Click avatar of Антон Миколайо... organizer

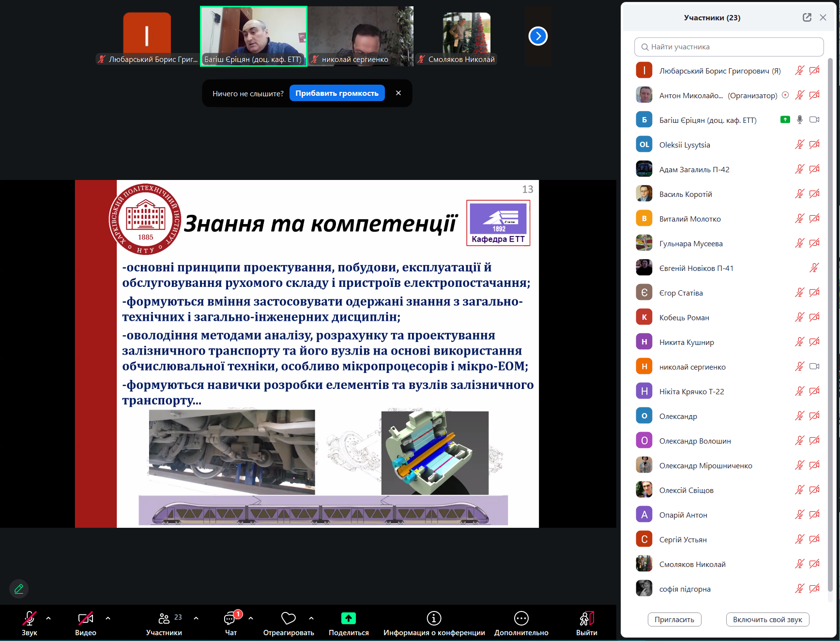click(x=644, y=95)
